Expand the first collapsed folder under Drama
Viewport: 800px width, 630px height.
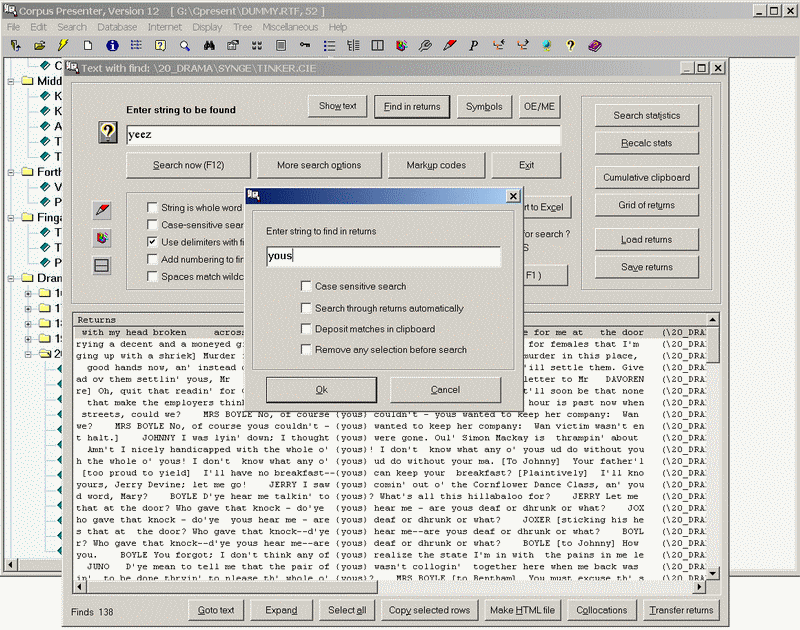click(29, 294)
